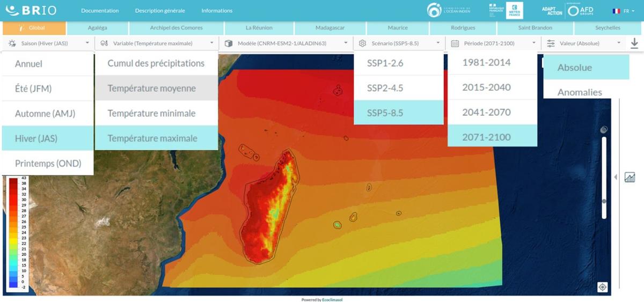Expand the Modèle (CNRM-ESM2-1/ALADIN63) dropdown
The image size is (644, 302).
[x=286, y=43]
